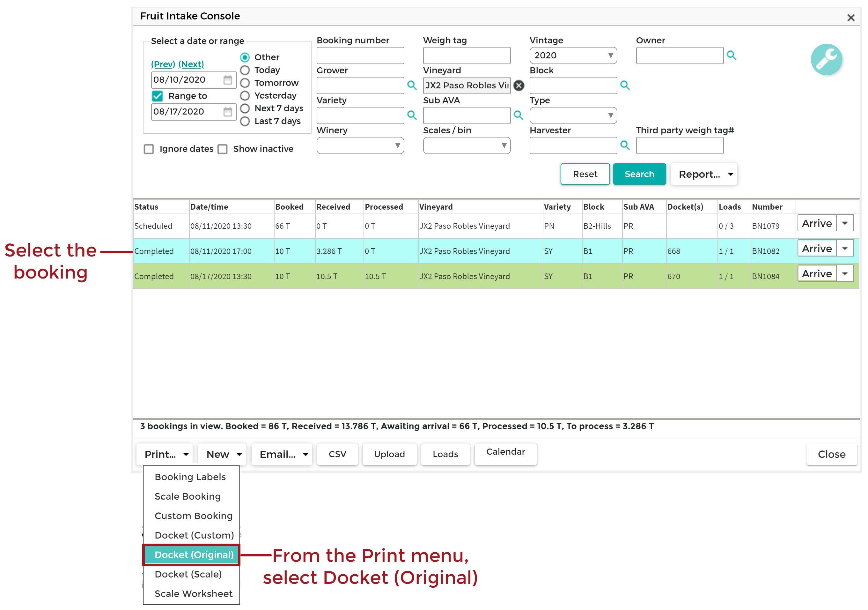Click the Third party weigh tag# field

coord(680,145)
